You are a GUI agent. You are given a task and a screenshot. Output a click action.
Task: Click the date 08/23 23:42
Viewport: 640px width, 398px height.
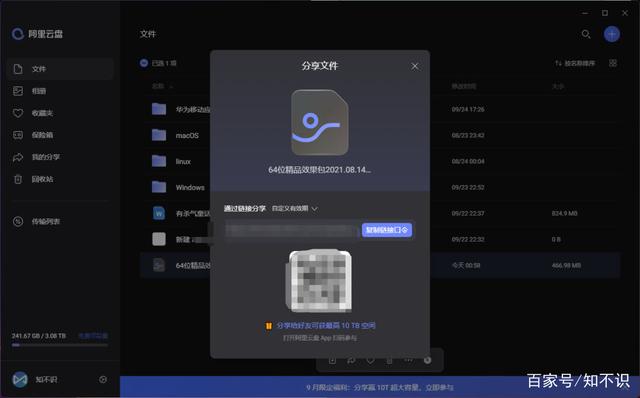(x=468, y=136)
